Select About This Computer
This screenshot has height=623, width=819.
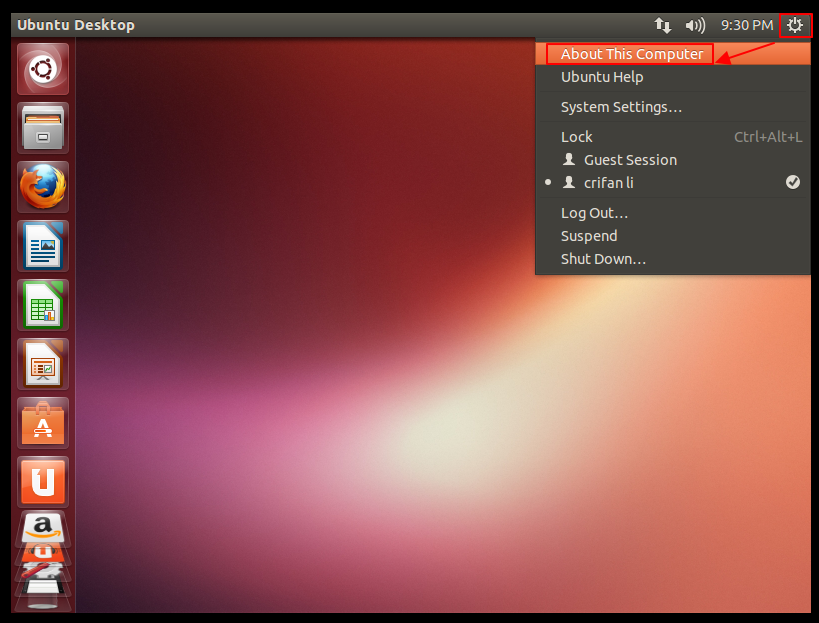pyautogui.click(x=673, y=54)
